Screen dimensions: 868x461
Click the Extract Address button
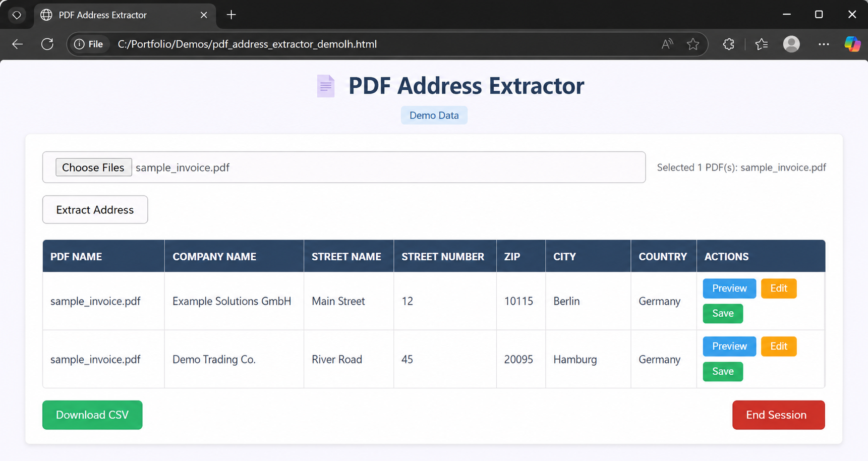point(95,210)
